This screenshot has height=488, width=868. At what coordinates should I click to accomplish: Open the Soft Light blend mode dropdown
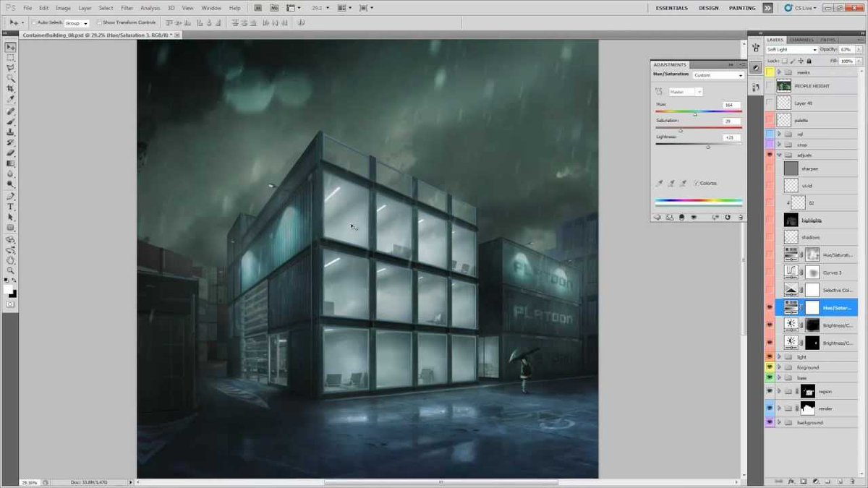792,49
